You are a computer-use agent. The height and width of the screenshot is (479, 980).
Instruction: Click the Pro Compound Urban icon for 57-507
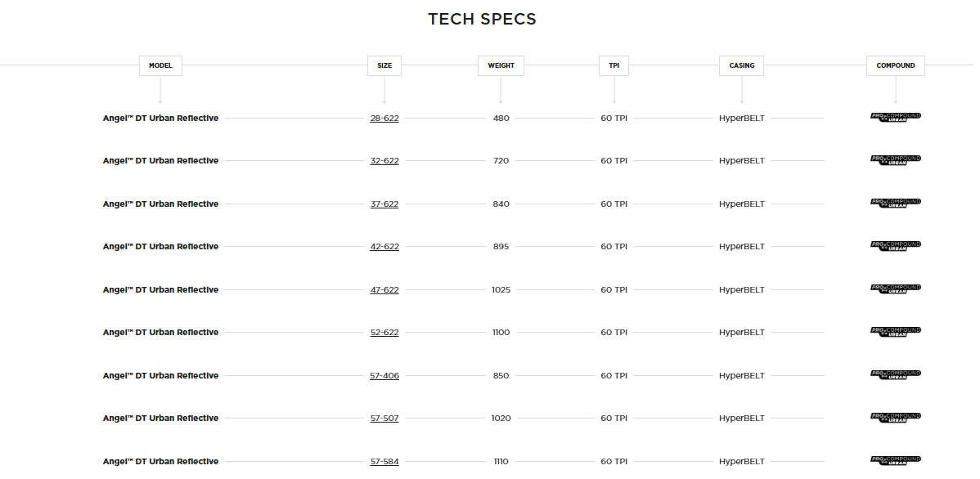point(895,417)
